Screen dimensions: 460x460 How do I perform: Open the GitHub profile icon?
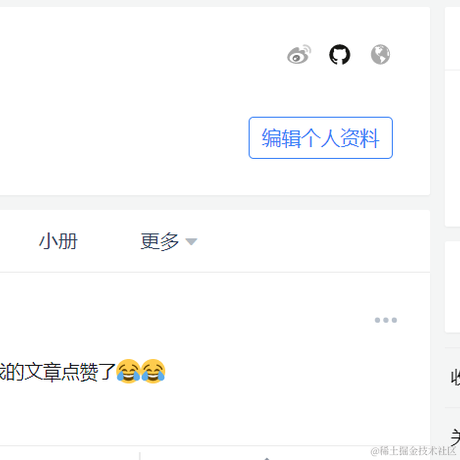point(340,54)
